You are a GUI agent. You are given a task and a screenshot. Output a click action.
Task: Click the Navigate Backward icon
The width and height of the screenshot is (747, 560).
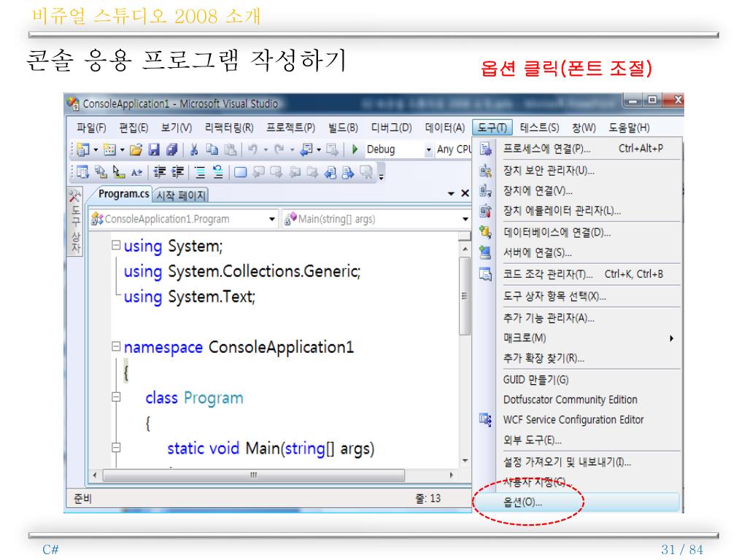pyautogui.click(x=306, y=149)
